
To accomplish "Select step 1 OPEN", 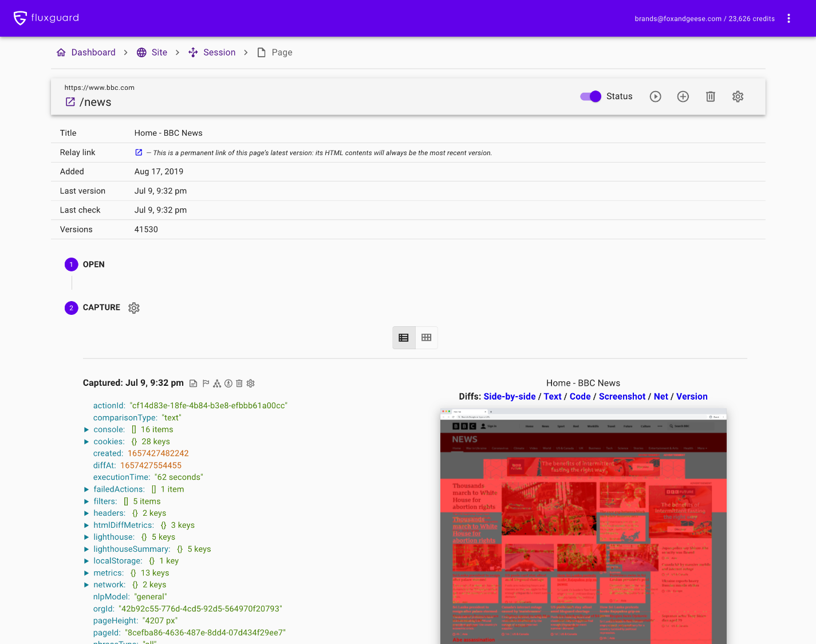I will 85,264.
